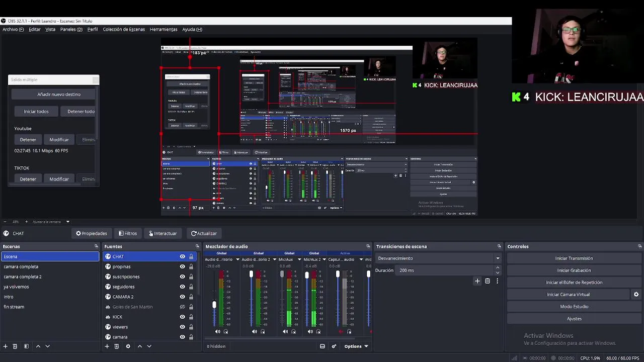Adjust Audio d...ritorio volume fader handle
Image resolution: width=644 pixels, height=362 pixels.
pos(214,305)
